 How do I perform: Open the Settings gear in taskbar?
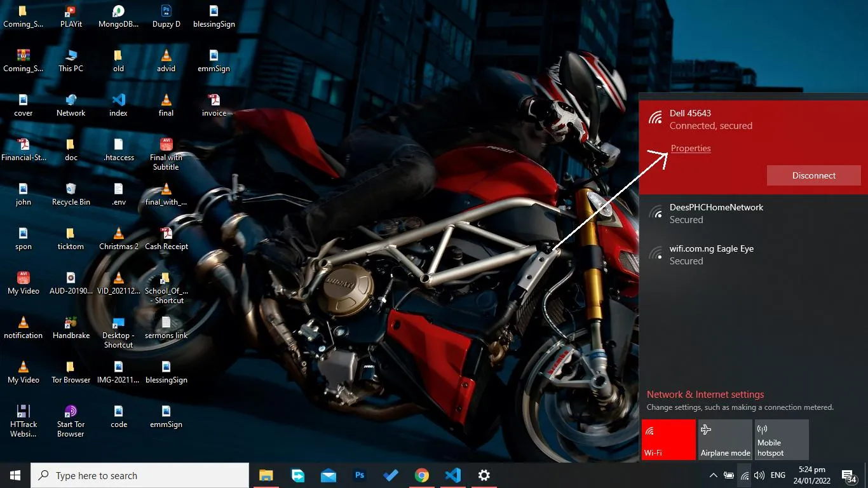coord(484,475)
